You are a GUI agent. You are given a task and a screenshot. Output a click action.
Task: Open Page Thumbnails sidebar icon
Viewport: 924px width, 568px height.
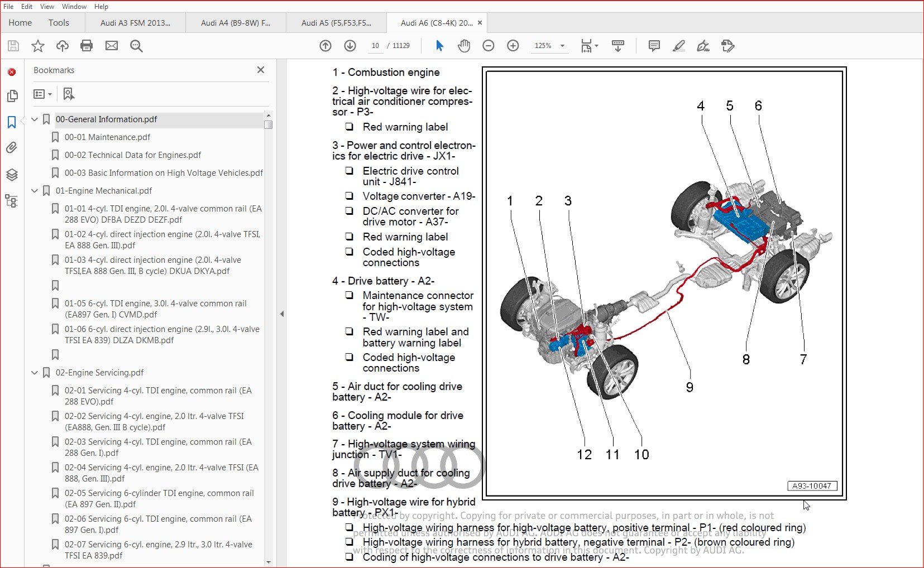12,96
